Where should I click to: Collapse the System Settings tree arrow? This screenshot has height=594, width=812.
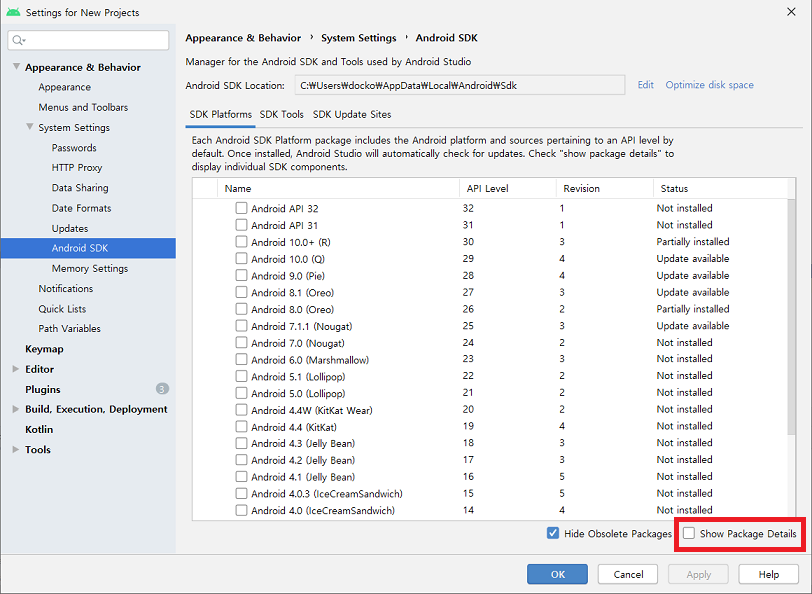click(x=30, y=127)
